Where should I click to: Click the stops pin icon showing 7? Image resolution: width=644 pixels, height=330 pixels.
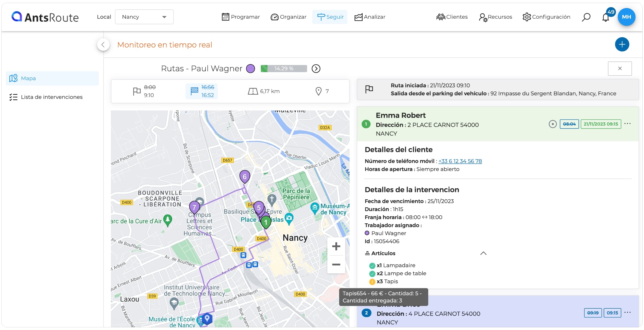(319, 91)
